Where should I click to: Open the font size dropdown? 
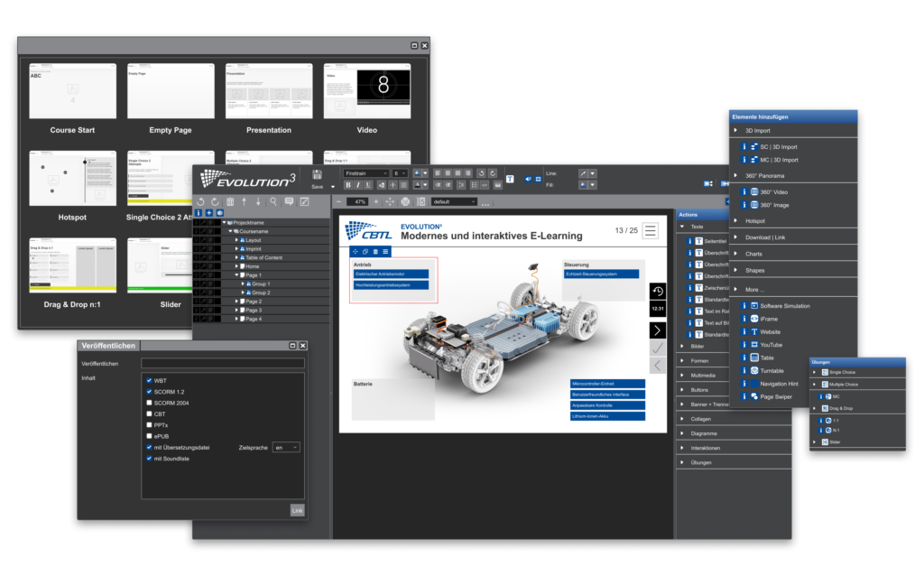[x=400, y=173]
